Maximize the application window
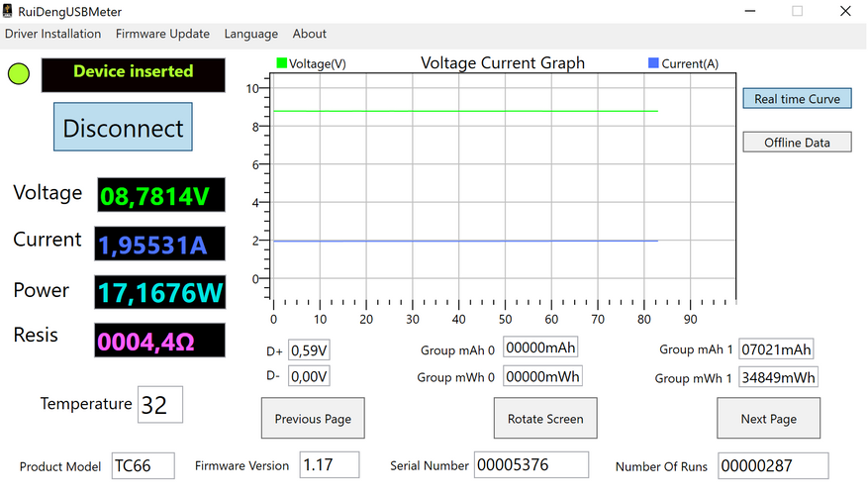This screenshot has height=497, width=868. 797,11
